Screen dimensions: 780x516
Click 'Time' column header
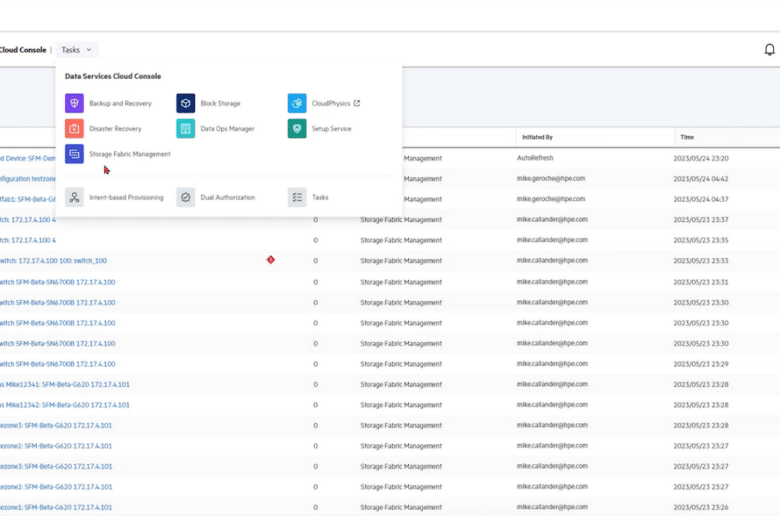click(x=687, y=137)
